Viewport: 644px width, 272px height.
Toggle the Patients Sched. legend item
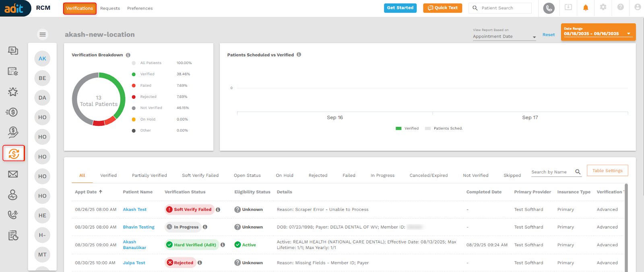click(x=444, y=129)
